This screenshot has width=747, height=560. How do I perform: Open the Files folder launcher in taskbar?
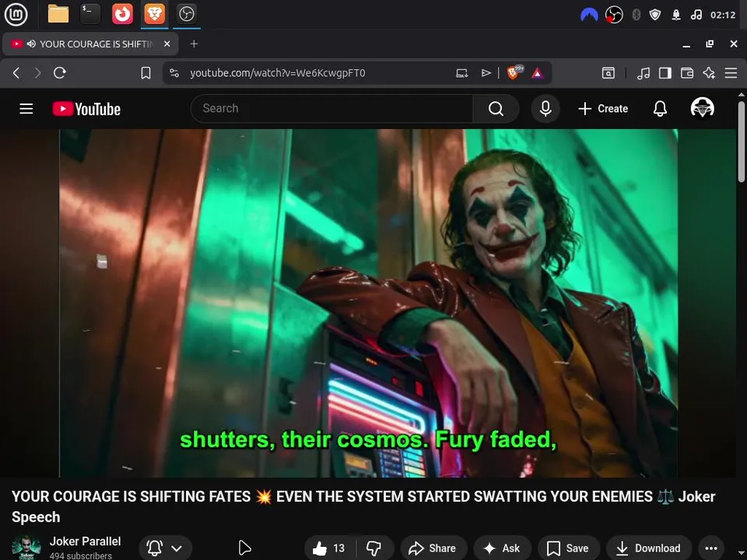pos(58,14)
